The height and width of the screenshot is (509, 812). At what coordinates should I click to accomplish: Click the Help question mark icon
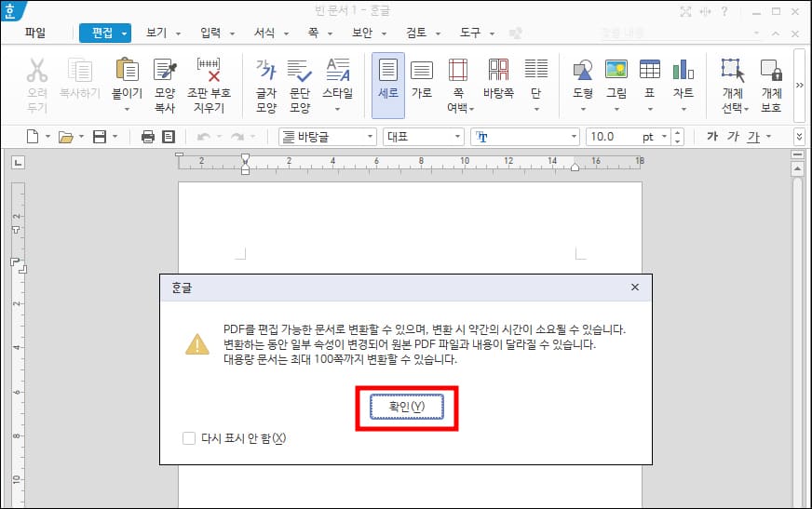pos(724,11)
